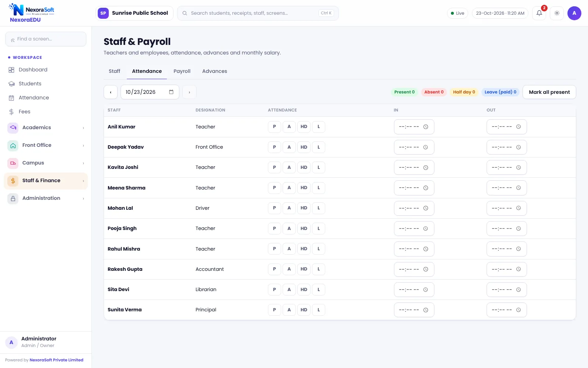Image resolution: width=588 pixels, height=368 pixels.
Task: Toggle light/dark theme sun icon
Action: tap(557, 13)
